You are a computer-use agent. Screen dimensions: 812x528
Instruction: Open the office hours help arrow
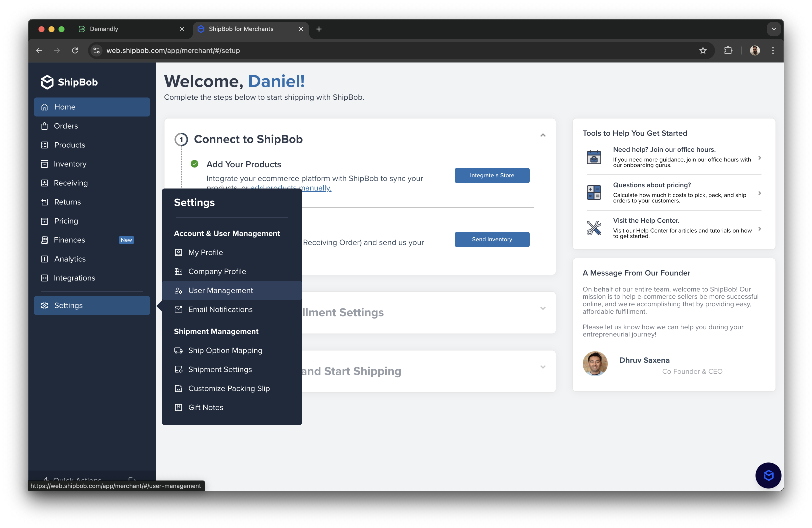click(759, 157)
